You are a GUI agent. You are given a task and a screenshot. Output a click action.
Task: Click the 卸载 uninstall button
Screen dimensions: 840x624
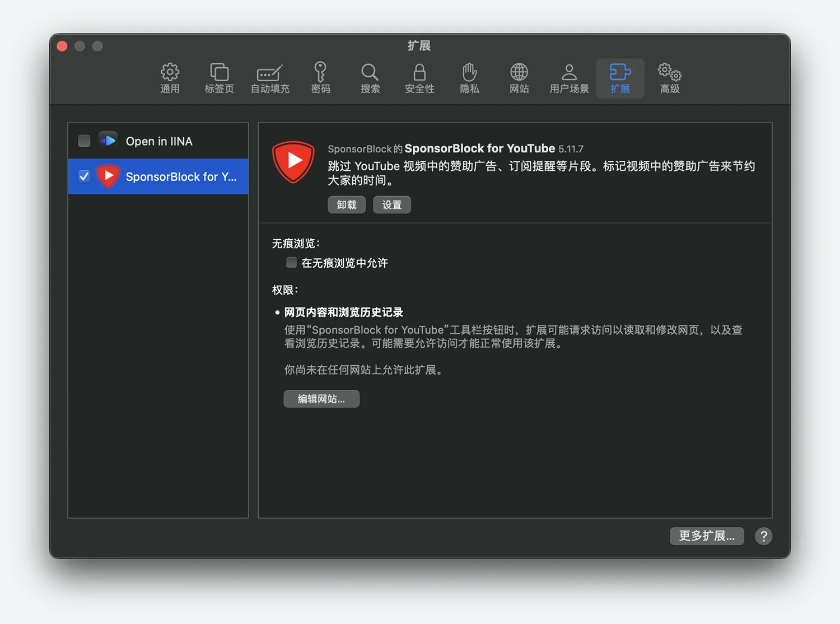click(x=347, y=204)
